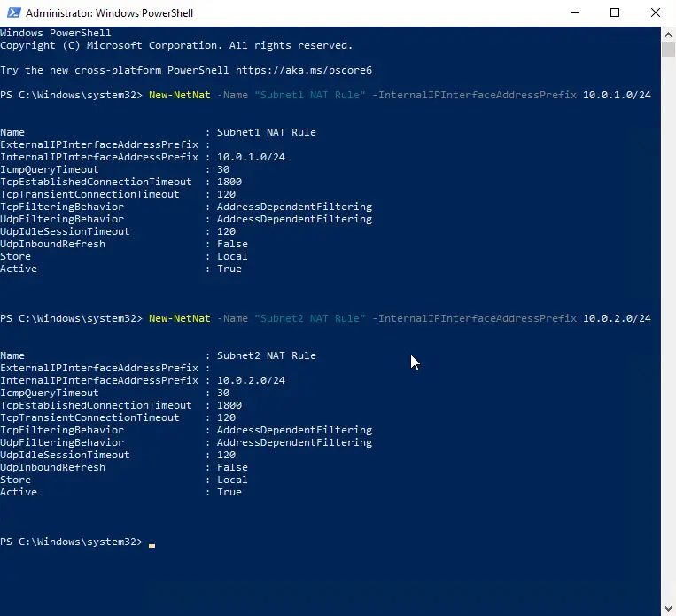Click the first New-NetNat command text
The image size is (676, 616).
tap(179, 95)
